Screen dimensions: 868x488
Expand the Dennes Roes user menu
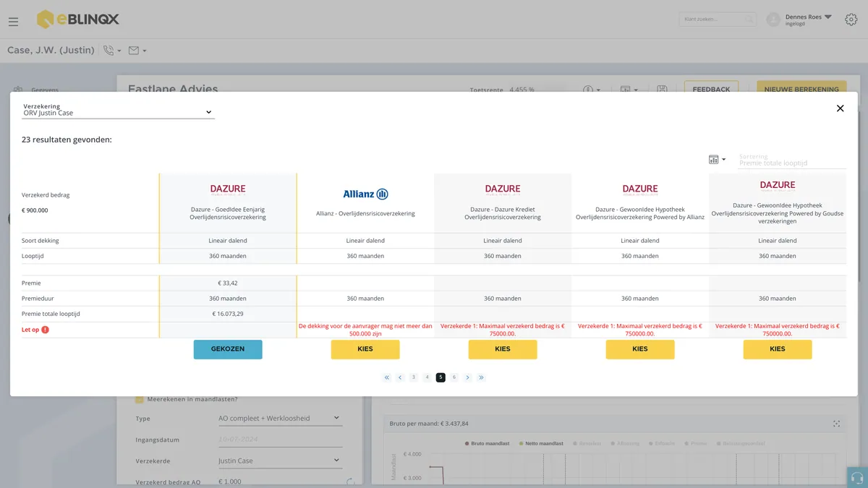(809, 20)
